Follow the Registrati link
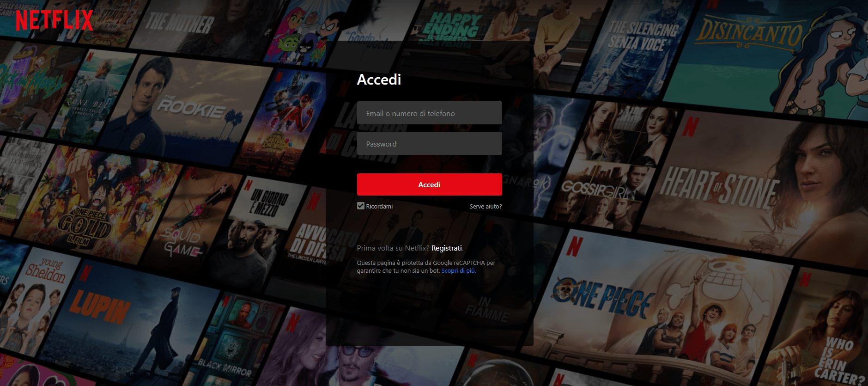This screenshot has height=386, width=868. pos(446,248)
